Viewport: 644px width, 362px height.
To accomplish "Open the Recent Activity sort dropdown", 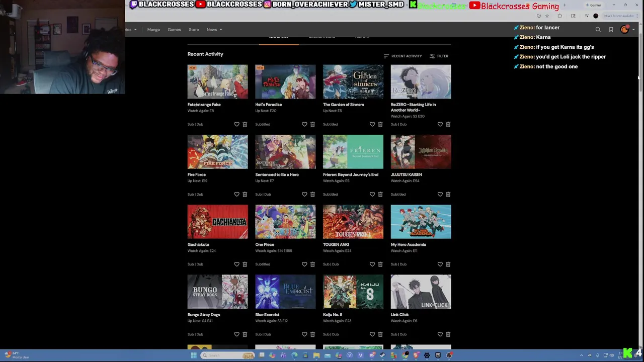I will pos(403,56).
